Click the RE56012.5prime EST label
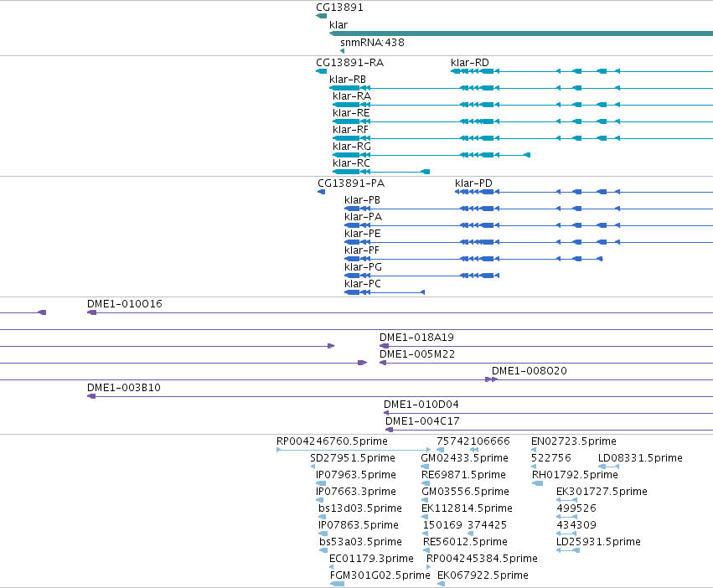 (x=465, y=542)
